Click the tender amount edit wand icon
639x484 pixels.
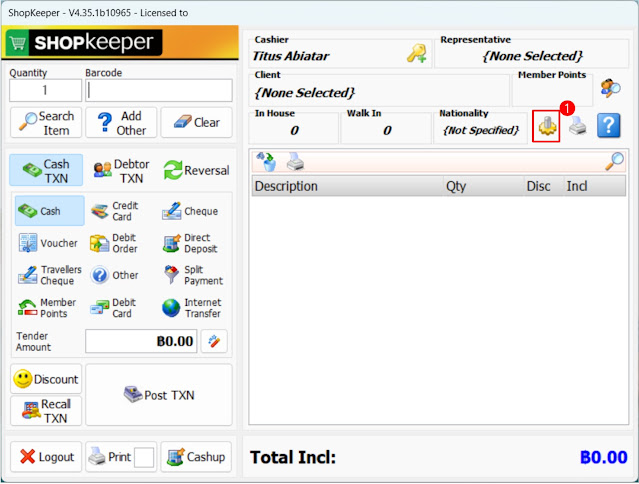coord(214,341)
